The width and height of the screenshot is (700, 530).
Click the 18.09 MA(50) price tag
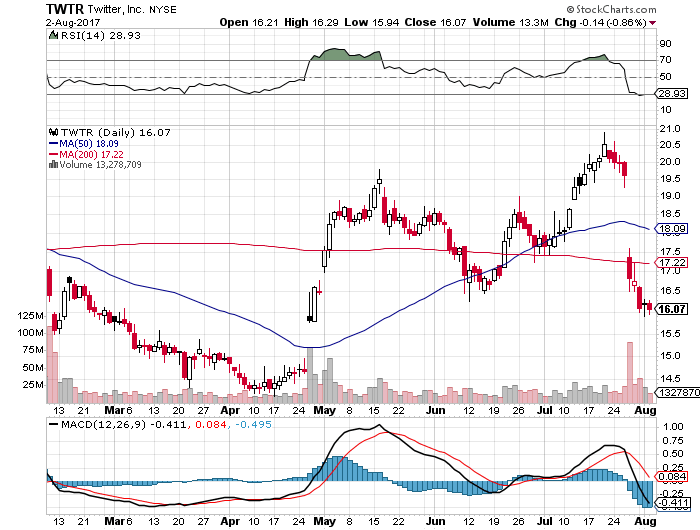[671, 228]
